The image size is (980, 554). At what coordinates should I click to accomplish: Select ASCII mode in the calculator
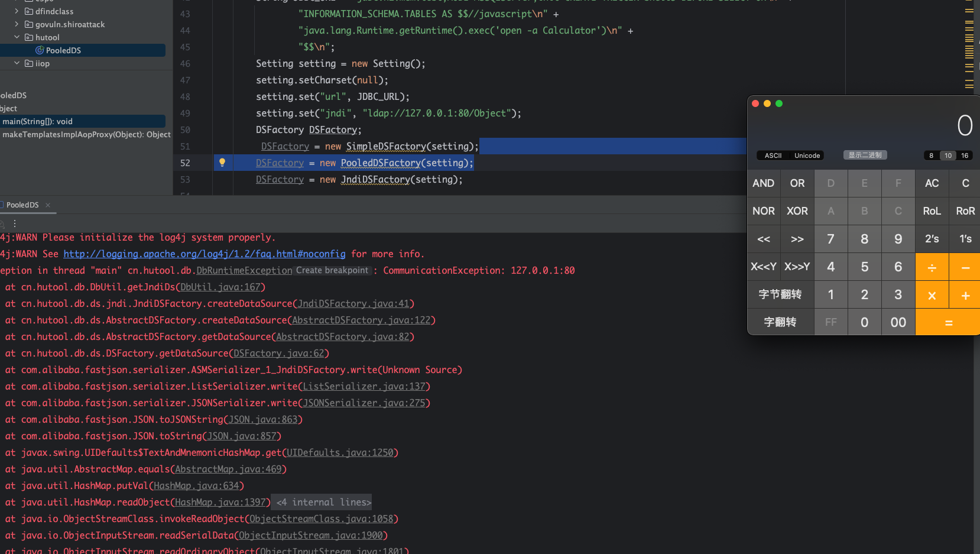pos(773,155)
